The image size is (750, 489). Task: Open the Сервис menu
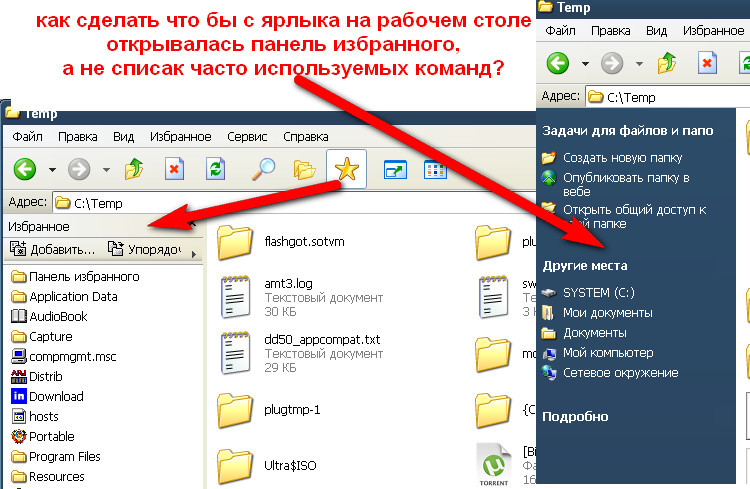click(247, 137)
